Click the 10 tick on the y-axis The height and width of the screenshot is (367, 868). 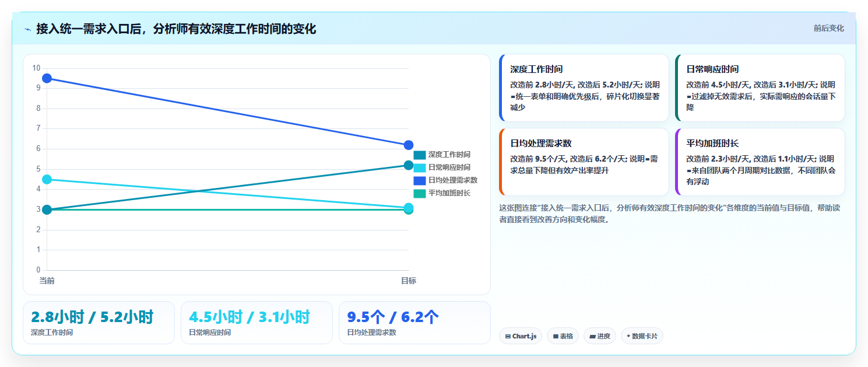(36, 68)
